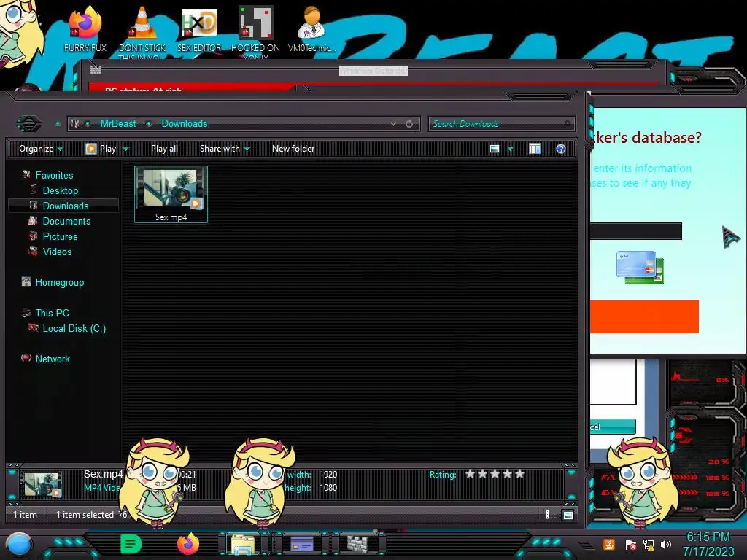Click the orange button in database window
This screenshot has width=747, height=560.
[644, 316]
